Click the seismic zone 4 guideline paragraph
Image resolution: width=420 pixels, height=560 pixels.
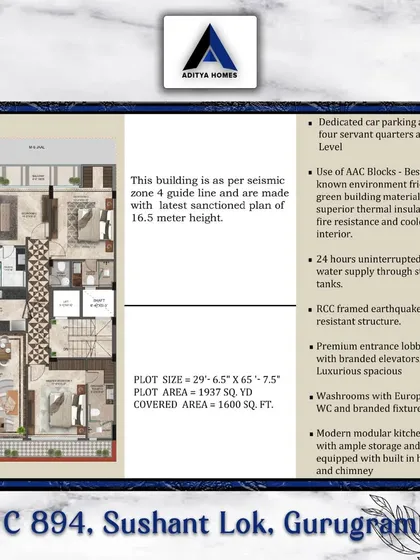click(x=210, y=199)
